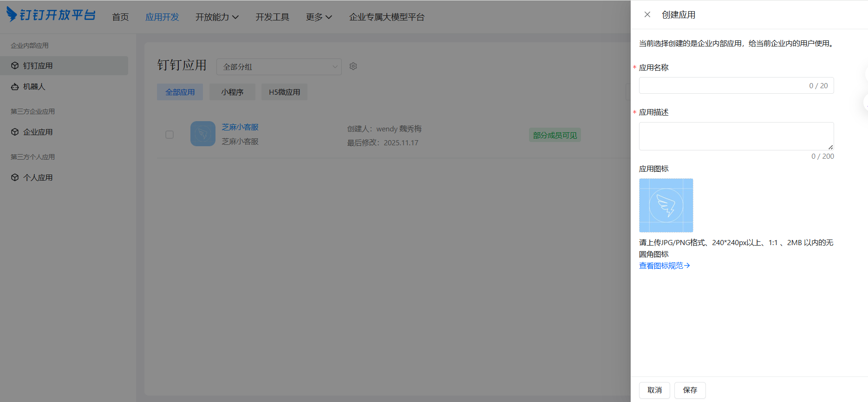Click the 企业应用 cube icon in sidebar
This screenshot has height=402, width=868.
tap(15, 132)
